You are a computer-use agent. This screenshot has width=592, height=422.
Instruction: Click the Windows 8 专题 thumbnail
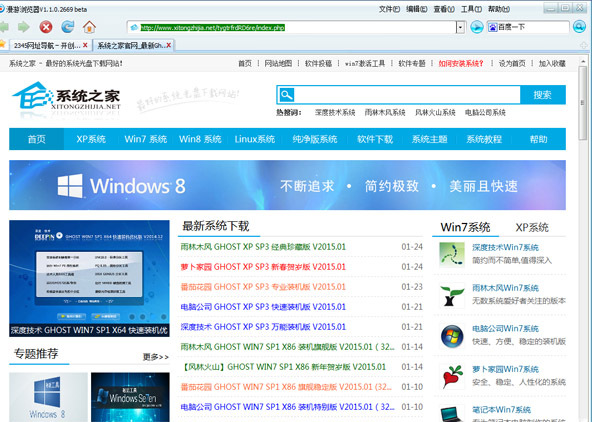(x=48, y=397)
